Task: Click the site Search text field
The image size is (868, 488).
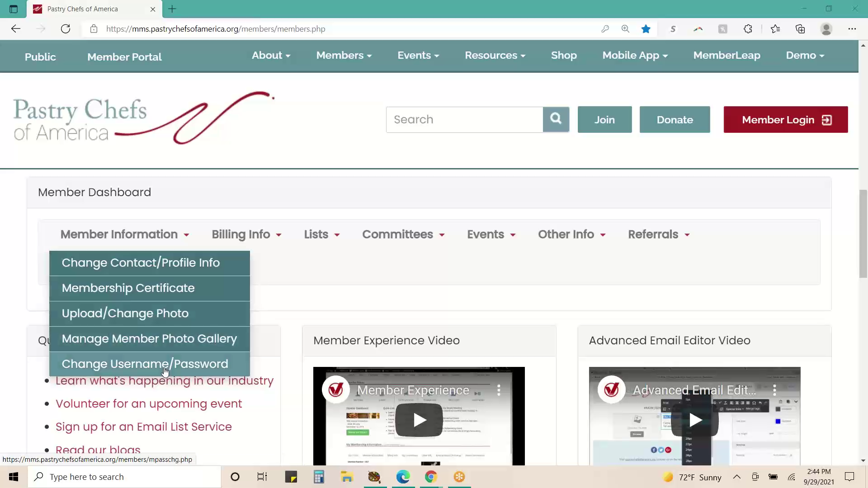Action: [464, 119]
